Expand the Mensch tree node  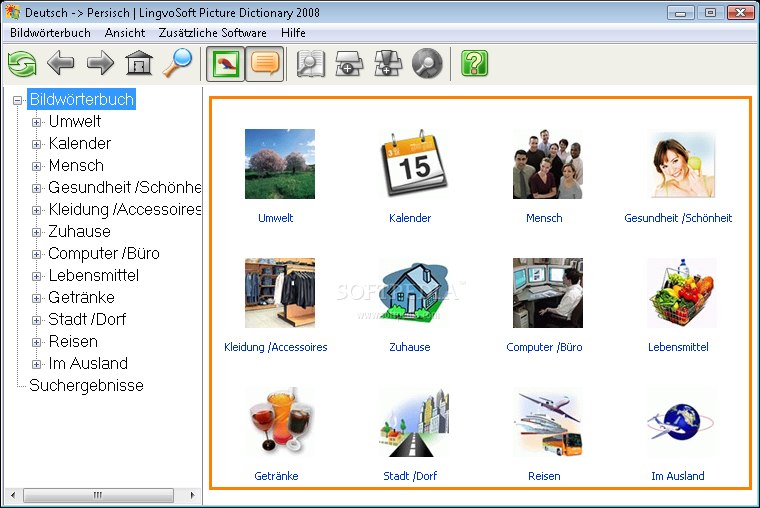coord(36,166)
